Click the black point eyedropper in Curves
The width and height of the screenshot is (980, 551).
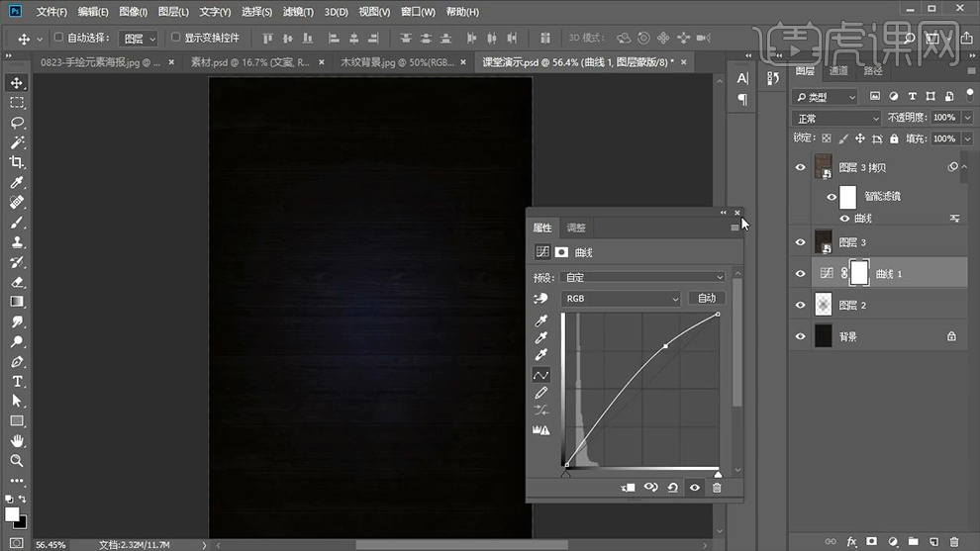click(540, 321)
